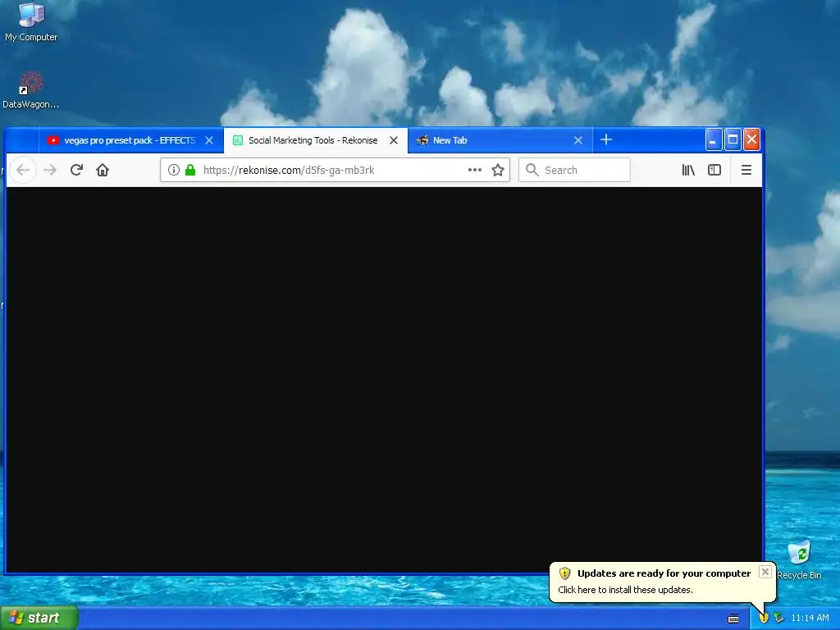Click the 11:14 AM taskbar clock
The height and width of the screenshot is (630, 840).
pyautogui.click(x=810, y=619)
